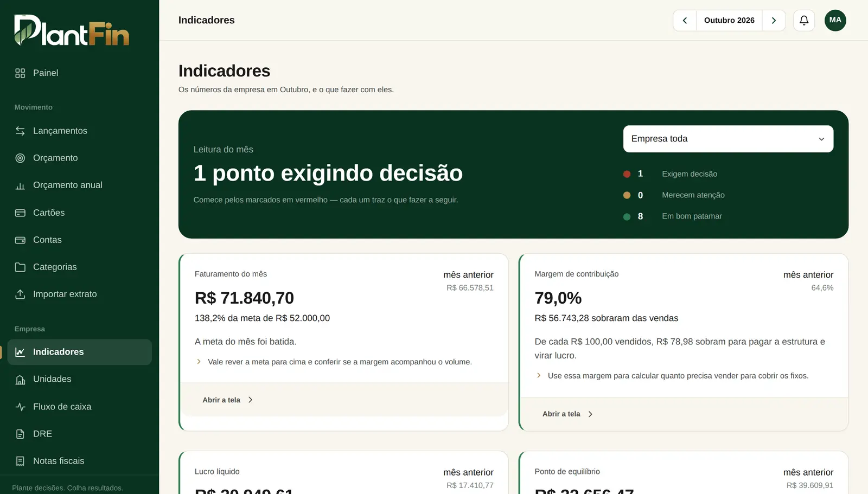
Task: Open the Empresa toda dropdown
Action: [728, 139]
